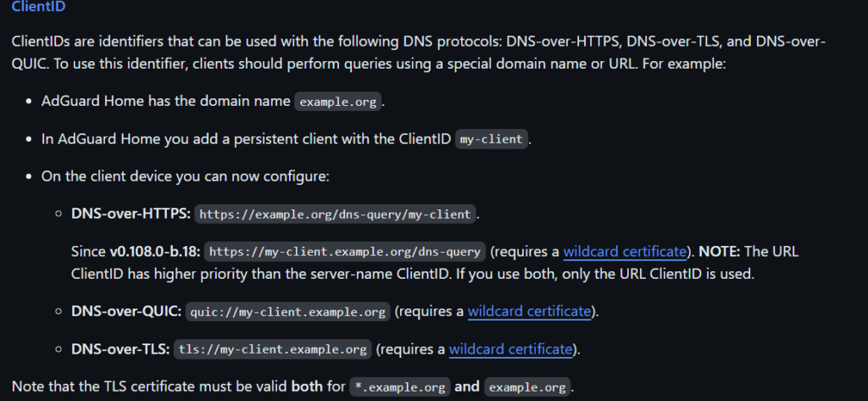Viewport: 868px width, 401px height.
Task: Open wildcard certificate link on DNS-over-QUIC line
Action: click(529, 311)
